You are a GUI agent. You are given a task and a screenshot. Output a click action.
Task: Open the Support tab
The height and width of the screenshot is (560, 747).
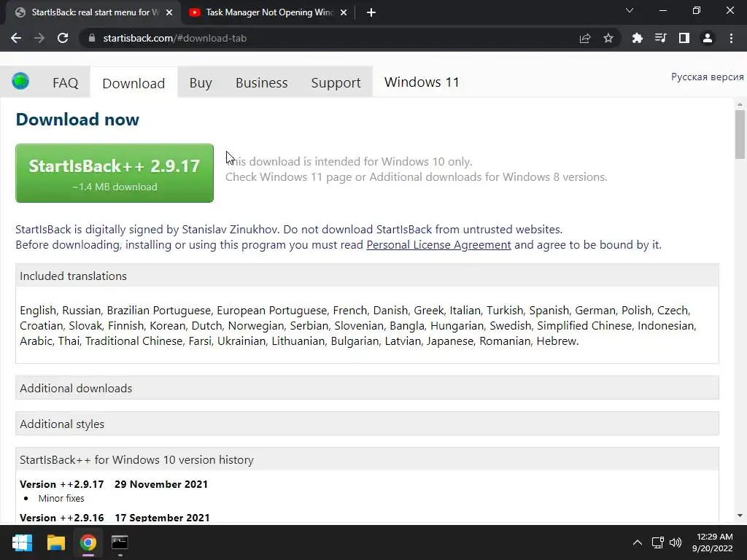tap(336, 82)
